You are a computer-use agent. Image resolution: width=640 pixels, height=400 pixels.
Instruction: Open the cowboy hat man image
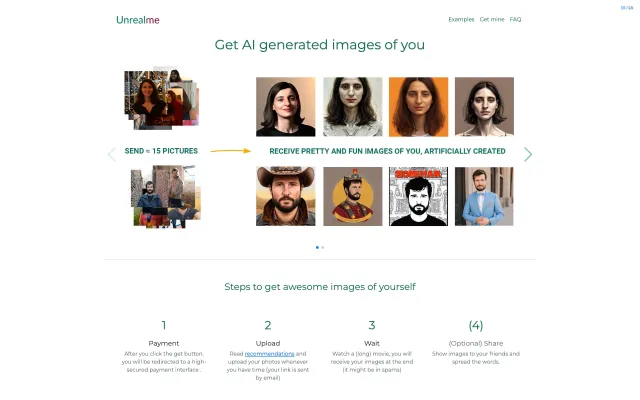[x=286, y=196]
